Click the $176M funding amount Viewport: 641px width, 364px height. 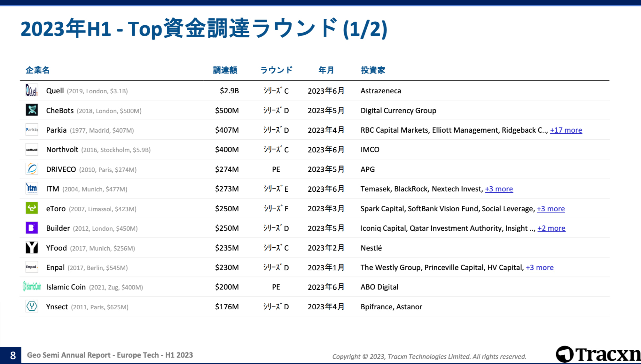click(227, 307)
